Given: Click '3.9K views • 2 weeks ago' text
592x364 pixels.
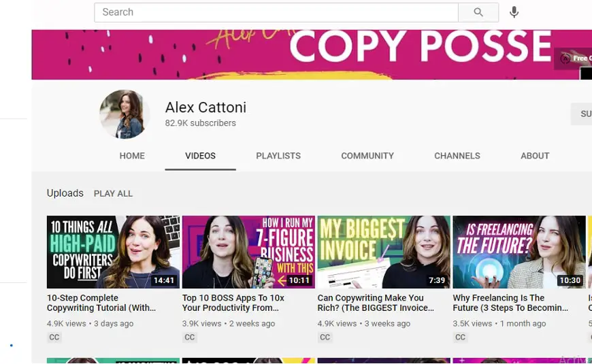Looking at the screenshot, I should 229,324.
